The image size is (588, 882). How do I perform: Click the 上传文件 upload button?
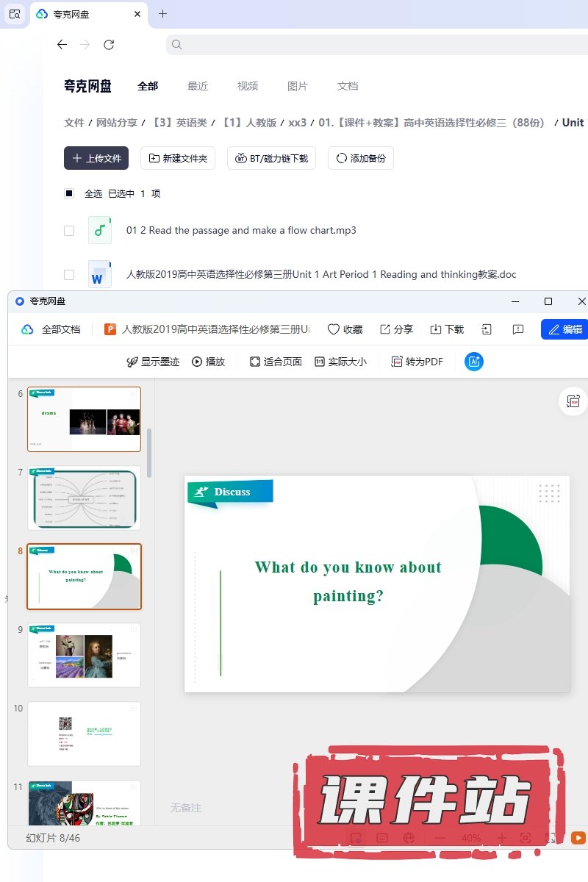(x=96, y=158)
